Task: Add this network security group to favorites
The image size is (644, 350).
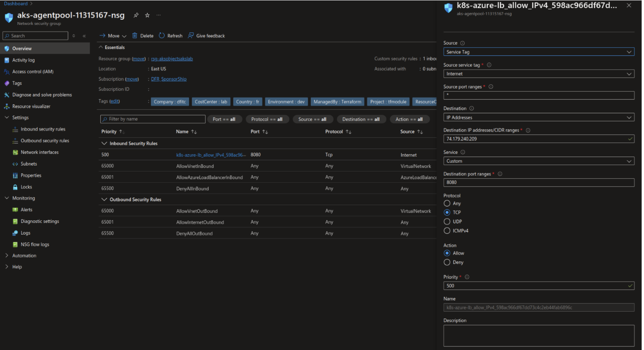Action: pyautogui.click(x=147, y=15)
